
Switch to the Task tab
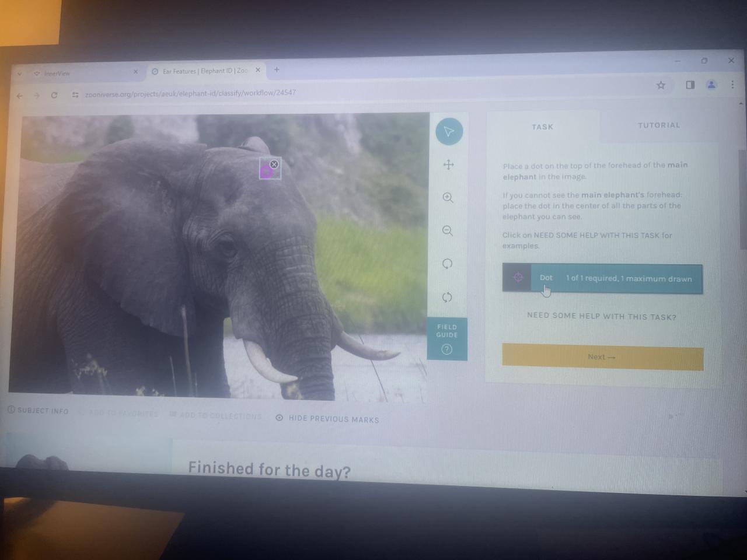[542, 127]
